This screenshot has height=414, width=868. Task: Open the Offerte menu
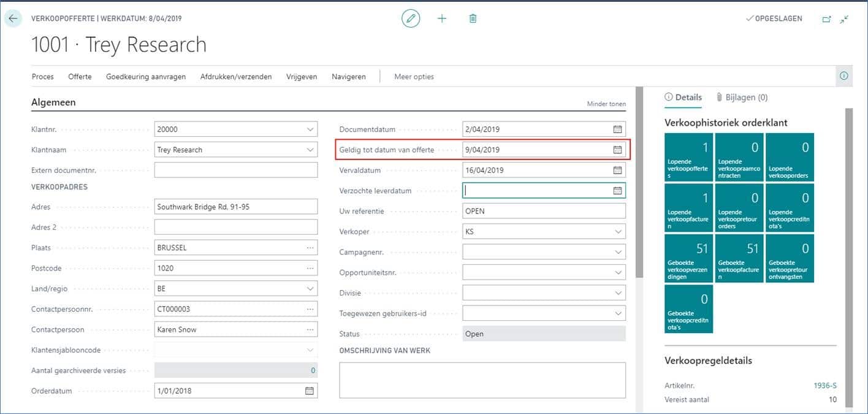(80, 77)
